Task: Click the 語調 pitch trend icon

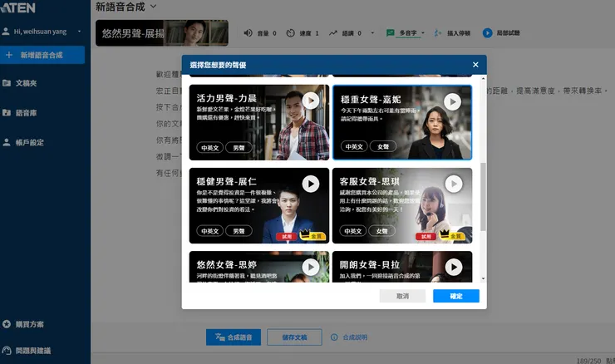Action: (333, 33)
